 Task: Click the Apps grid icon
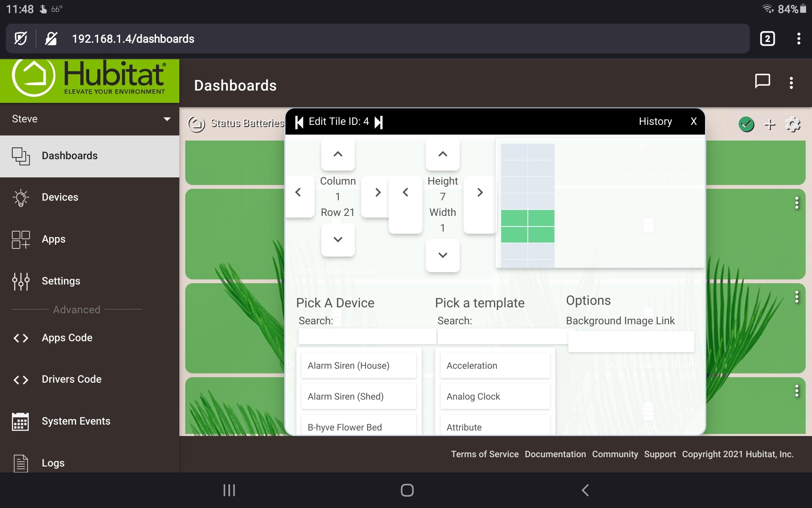click(x=21, y=239)
